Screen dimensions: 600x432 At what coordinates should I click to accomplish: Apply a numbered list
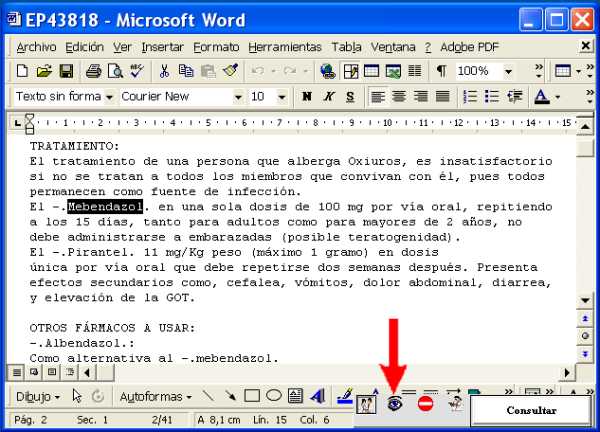click(470, 96)
